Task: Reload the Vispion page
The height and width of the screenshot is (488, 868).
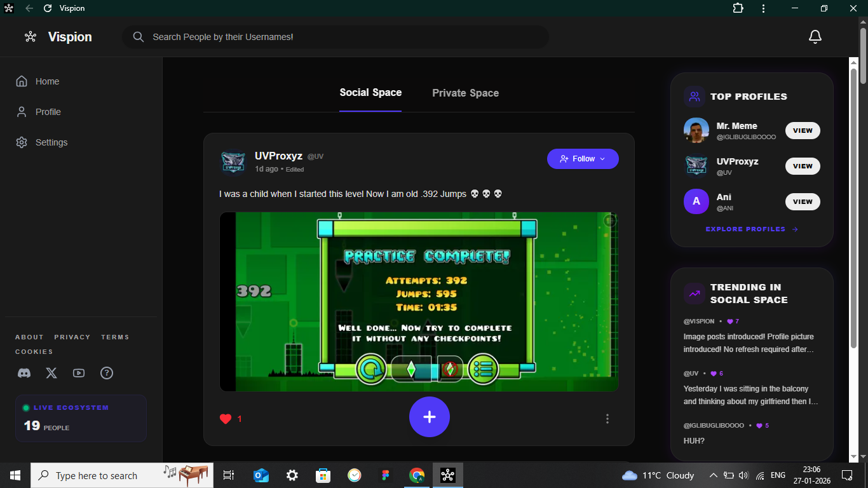Action: pos(48,8)
